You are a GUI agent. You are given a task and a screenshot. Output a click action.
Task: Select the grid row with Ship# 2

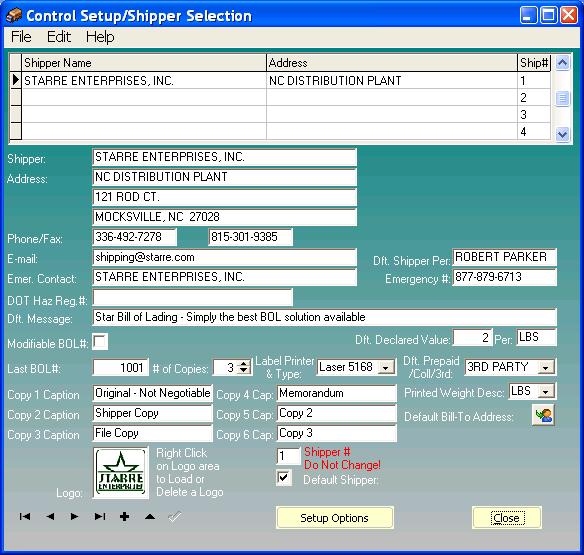[280, 98]
